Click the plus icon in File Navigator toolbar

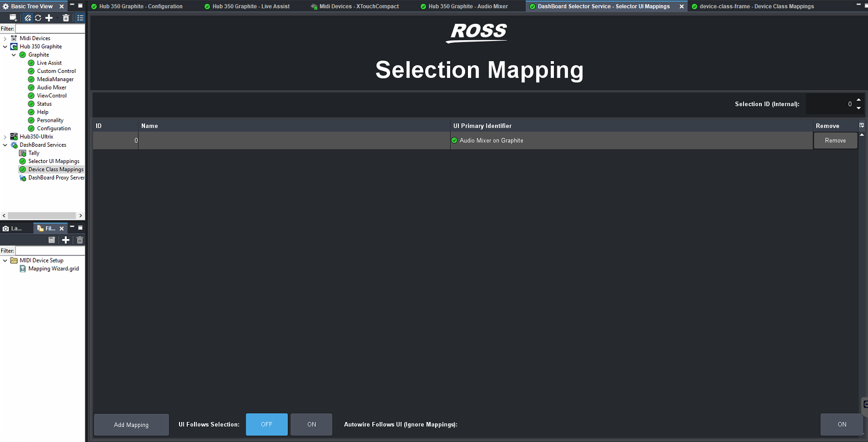coord(66,240)
